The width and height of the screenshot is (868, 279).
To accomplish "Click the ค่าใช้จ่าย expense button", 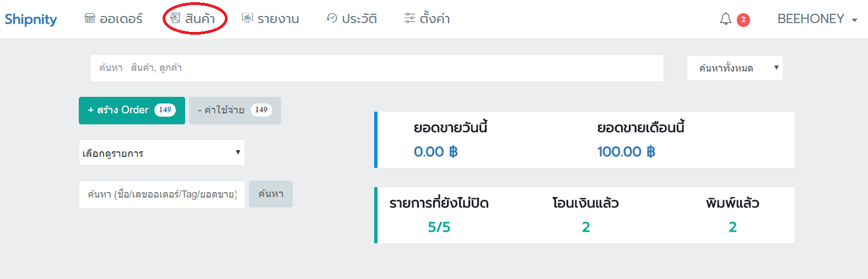I will (235, 110).
